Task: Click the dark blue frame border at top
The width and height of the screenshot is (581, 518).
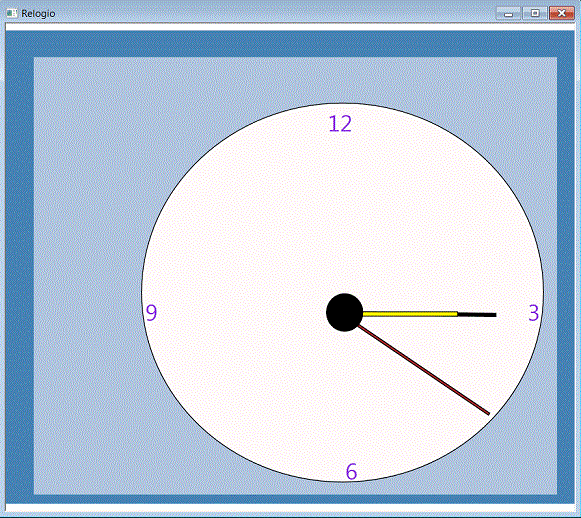Action: [290, 44]
